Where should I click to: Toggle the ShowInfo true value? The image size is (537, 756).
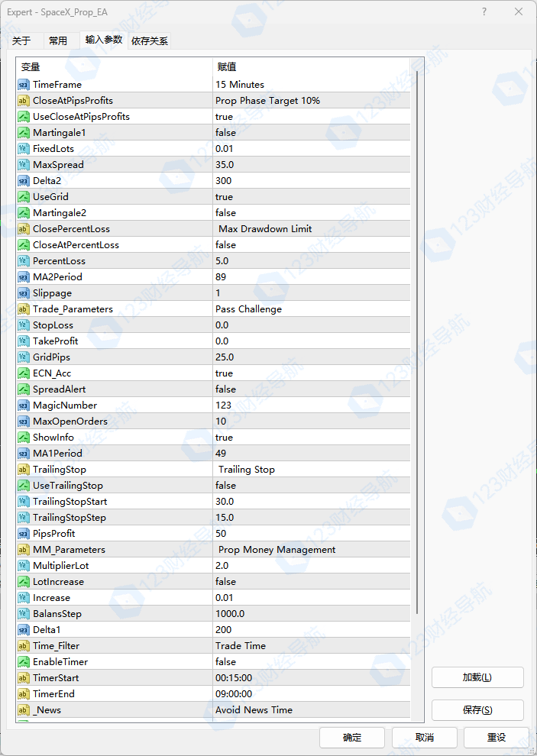(311, 438)
